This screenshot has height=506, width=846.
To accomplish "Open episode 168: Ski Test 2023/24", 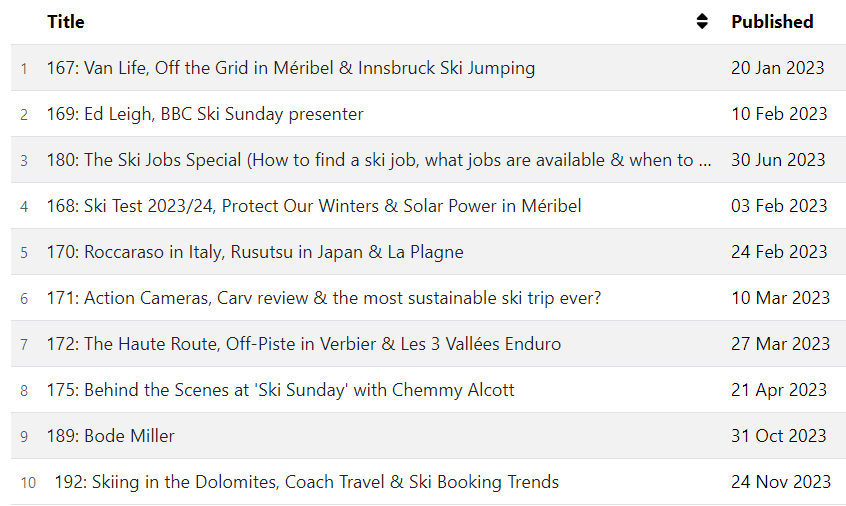I will 313,206.
